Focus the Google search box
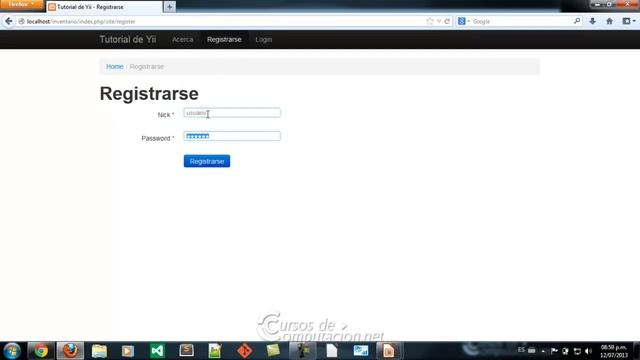Image resolution: width=640 pixels, height=360 pixels. (522, 21)
